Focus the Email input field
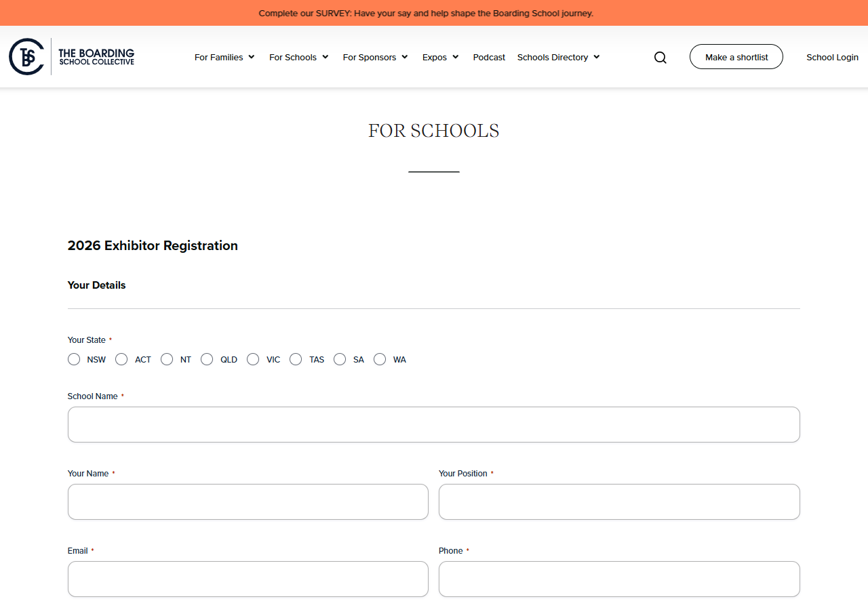The width and height of the screenshot is (868, 616). 248,579
